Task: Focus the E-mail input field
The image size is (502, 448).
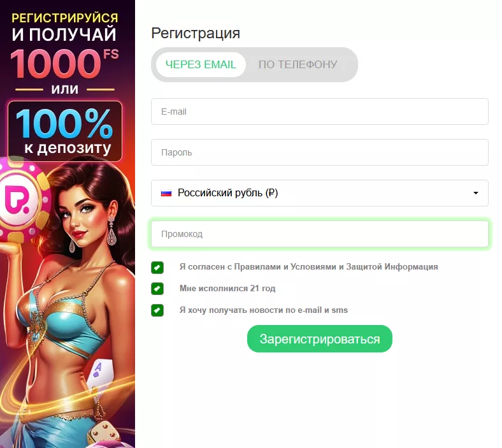Action: pyautogui.click(x=320, y=112)
